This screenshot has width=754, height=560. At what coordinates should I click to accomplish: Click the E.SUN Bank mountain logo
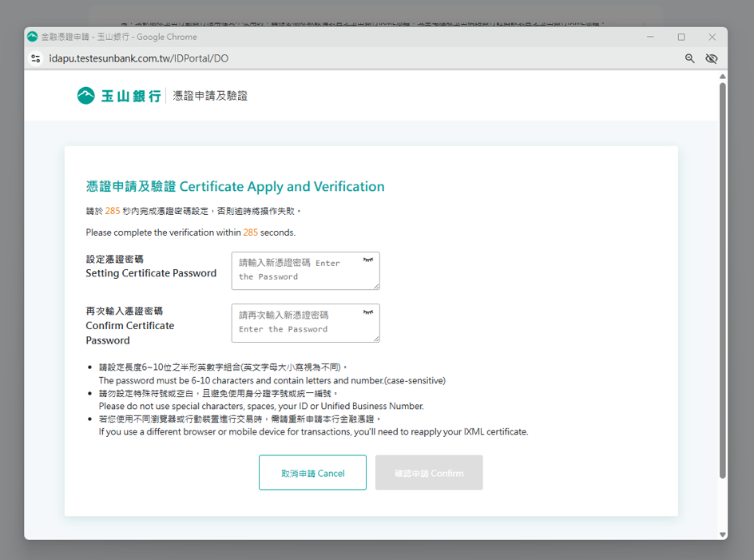pyautogui.click(x=86, y=96)
